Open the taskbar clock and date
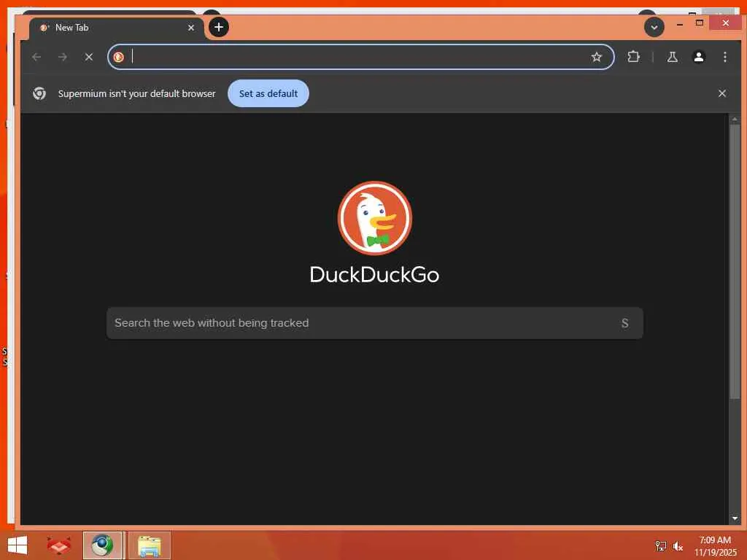The width and height of the screenshot is (747, 560). [x=715, y=545]
